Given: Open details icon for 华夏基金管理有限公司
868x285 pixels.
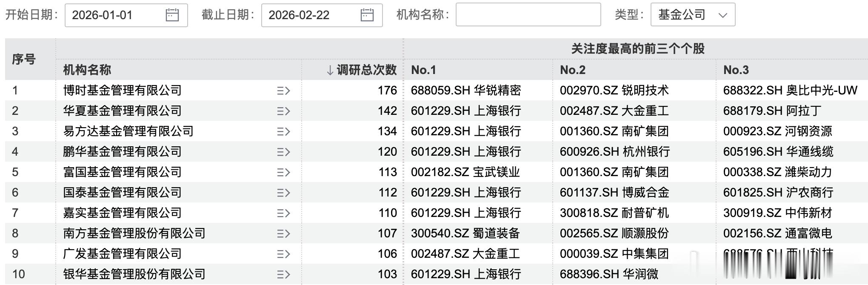Looking at the screenshot, I should pyautogui.click(x=283, y=111).
